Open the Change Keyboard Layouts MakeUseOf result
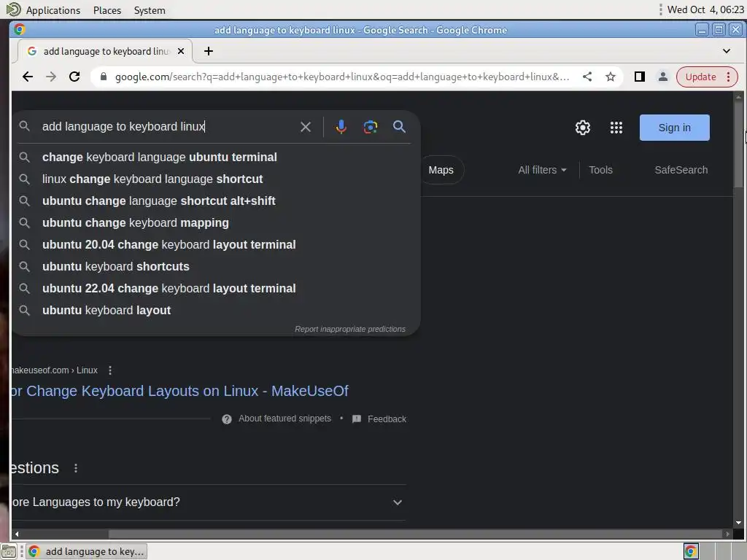Viewport: 747px width, 560px height. 179,391
